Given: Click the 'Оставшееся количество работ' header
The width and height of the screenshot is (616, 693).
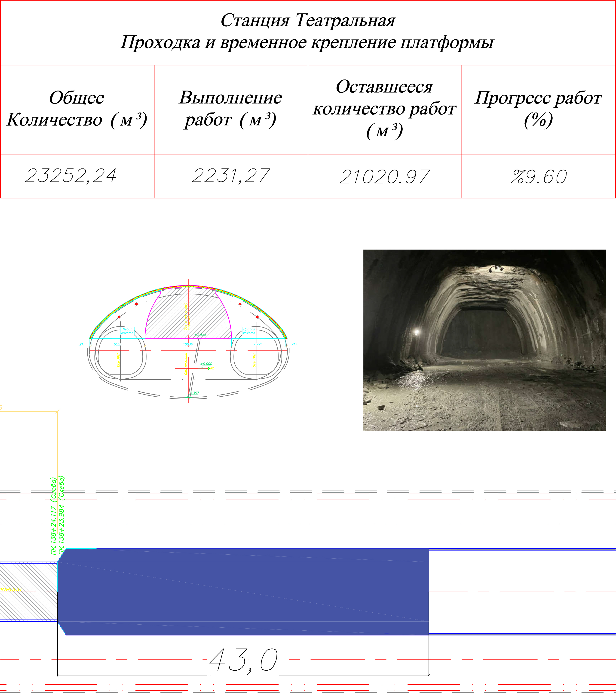Looking at the screenshot, I should pos(384,109).
